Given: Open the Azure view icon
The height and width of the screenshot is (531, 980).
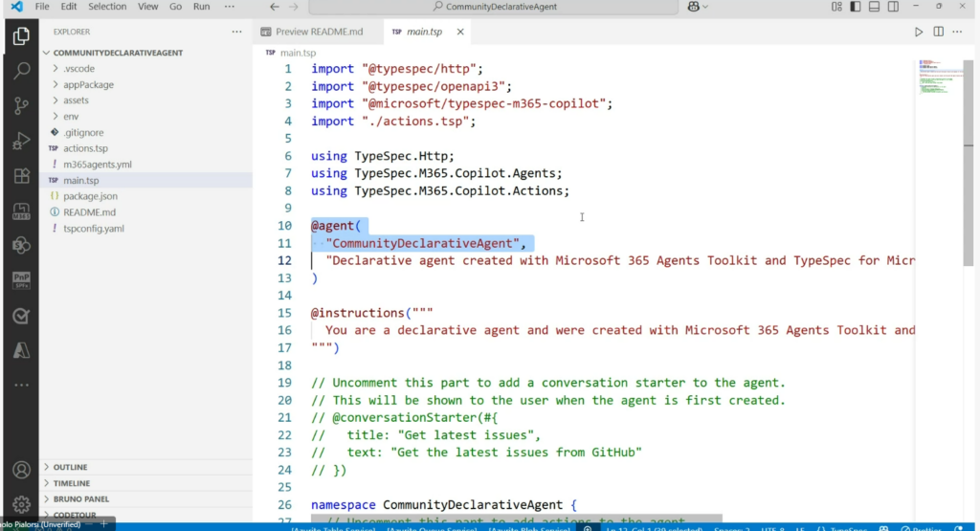Looking at the screenshot, I should point(21,350).
